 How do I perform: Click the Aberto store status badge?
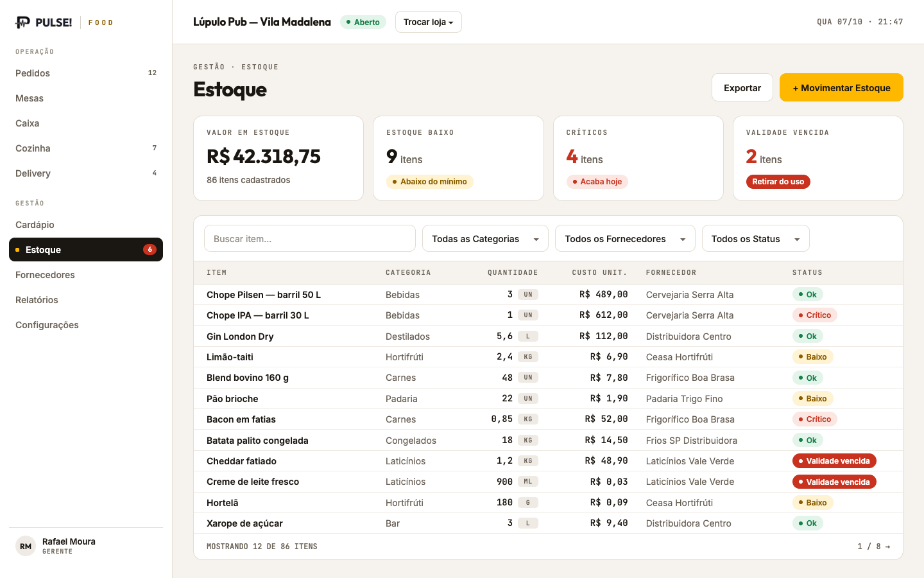click(x=363, y=22)
